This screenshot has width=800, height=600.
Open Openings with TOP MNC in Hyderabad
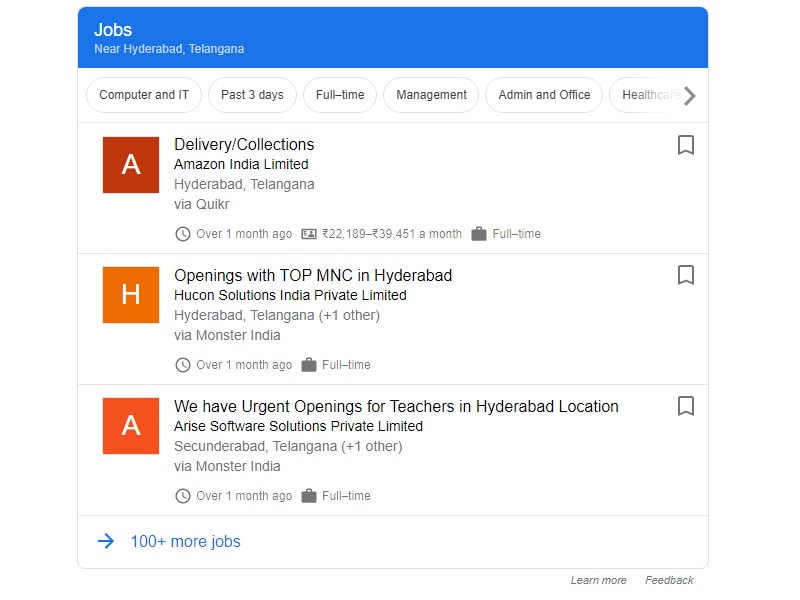click(313, 276)
